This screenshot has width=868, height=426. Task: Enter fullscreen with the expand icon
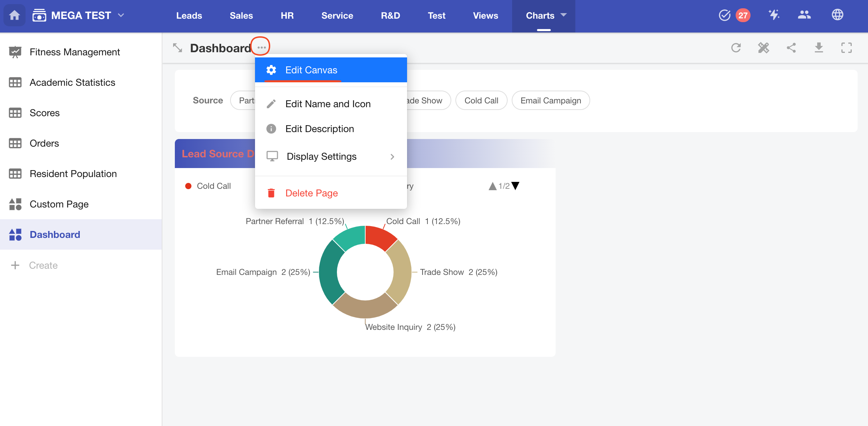[846, 48]
